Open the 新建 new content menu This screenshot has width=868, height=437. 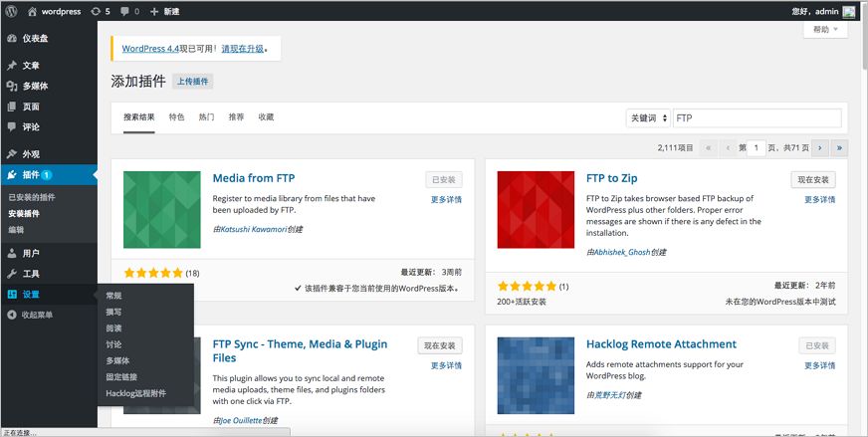[x=164, y=11]
